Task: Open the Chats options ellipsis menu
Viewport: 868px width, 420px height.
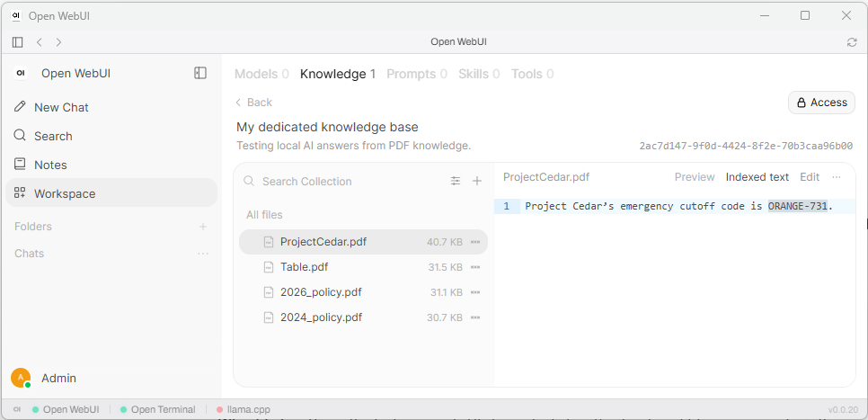Action: (x=203, y=254)
